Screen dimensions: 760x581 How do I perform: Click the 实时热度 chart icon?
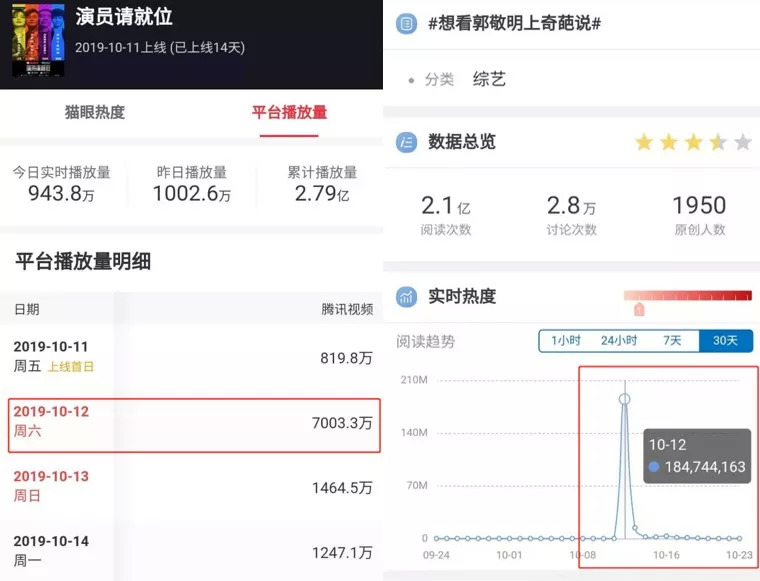[406, 297]
